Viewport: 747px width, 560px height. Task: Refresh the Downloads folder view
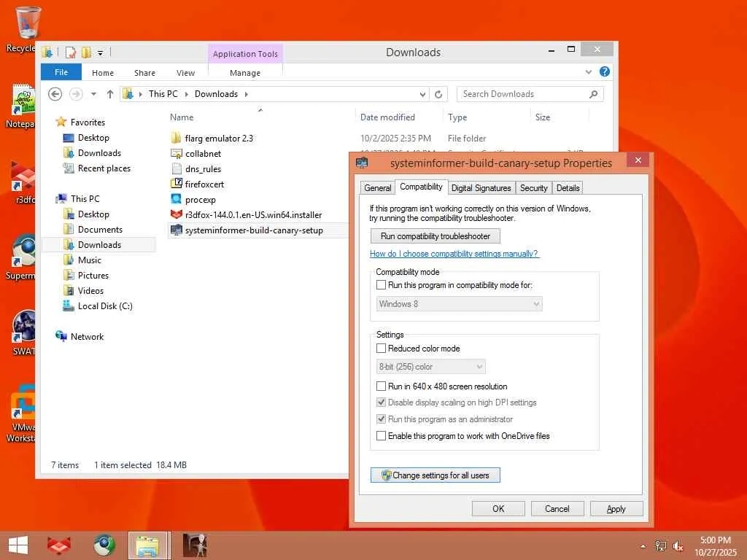point(438,94)
